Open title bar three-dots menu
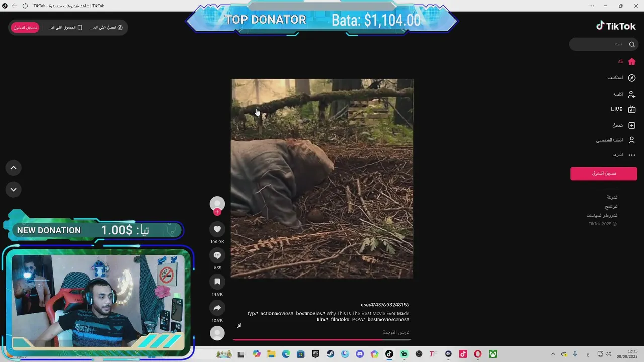Screen dimensions: 644x362 pyautogui.click(x=592, y=6)
